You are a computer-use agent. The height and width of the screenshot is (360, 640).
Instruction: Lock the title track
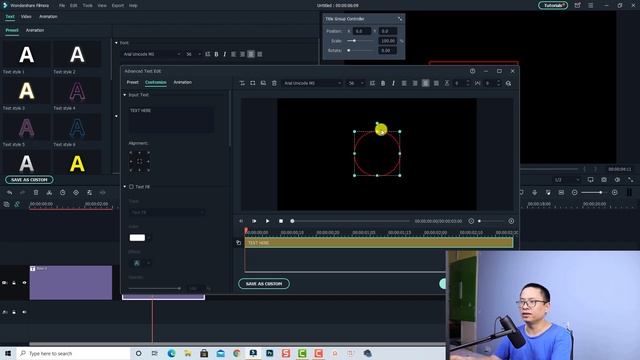[x=14, y=282]
